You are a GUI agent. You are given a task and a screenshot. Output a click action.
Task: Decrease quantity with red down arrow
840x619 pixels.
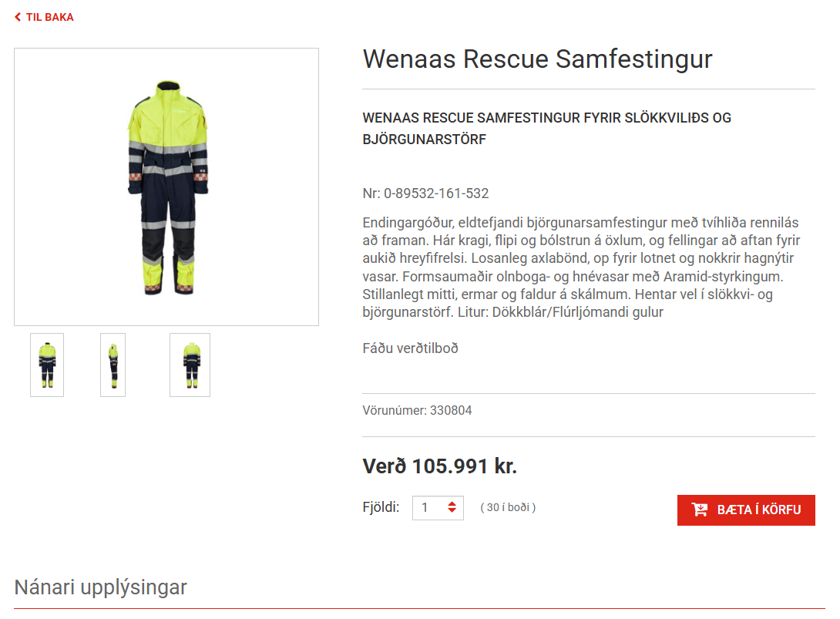pos(452,510)
